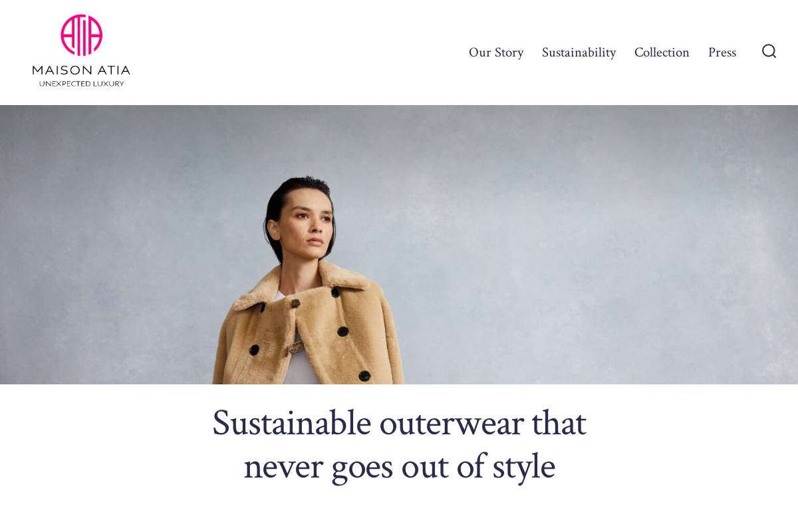This screenshot has width=798, height=532.
Task: Click grey backdrop right of the model
Action: (598, 245)
